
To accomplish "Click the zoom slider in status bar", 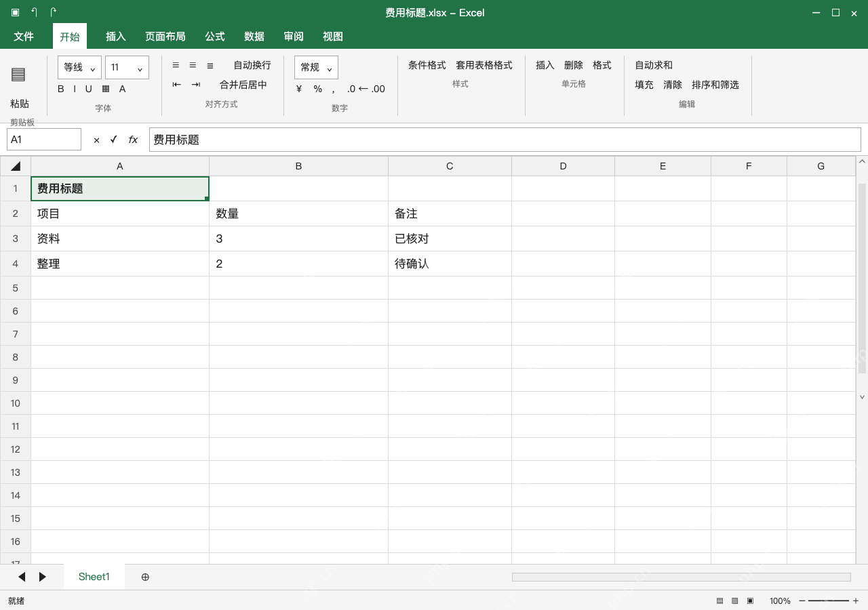I will click(x=829, y=601).
